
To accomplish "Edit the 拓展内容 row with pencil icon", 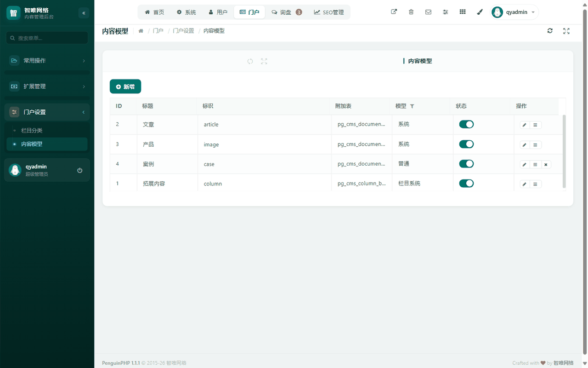I will click(525, 184).
